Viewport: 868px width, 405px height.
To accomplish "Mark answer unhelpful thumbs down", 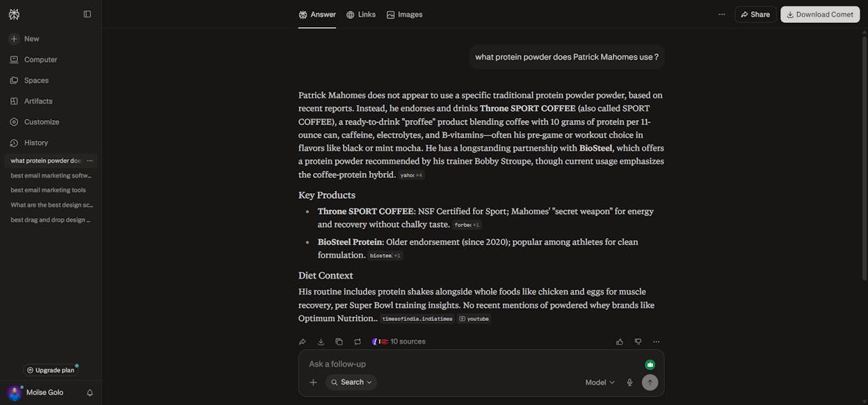I will click(638, 342).
